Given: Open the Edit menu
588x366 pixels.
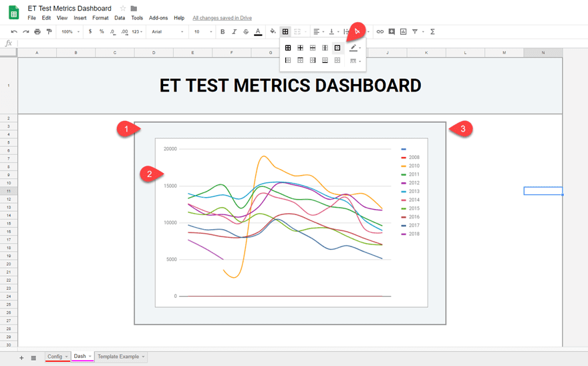Looking at the screenshot, I should [x=46, y=18].
